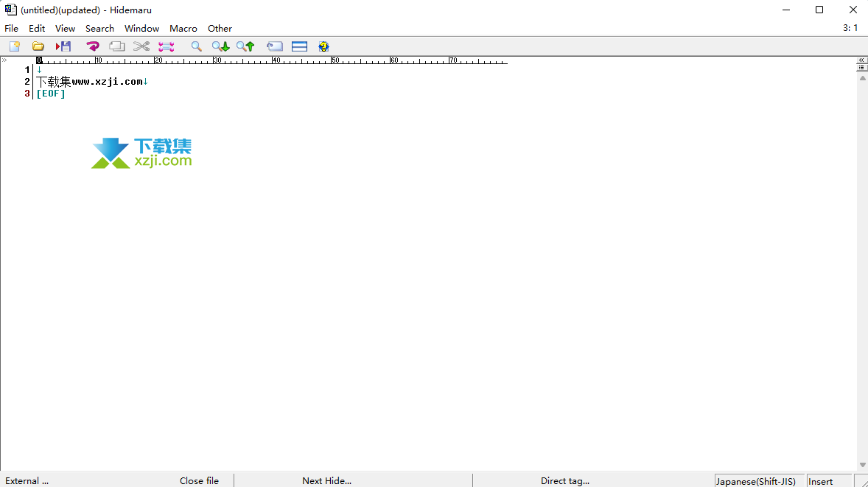Find previous with the green up-arrow magnifier
This screenshot has height=487, width=868.
point(245,46)
